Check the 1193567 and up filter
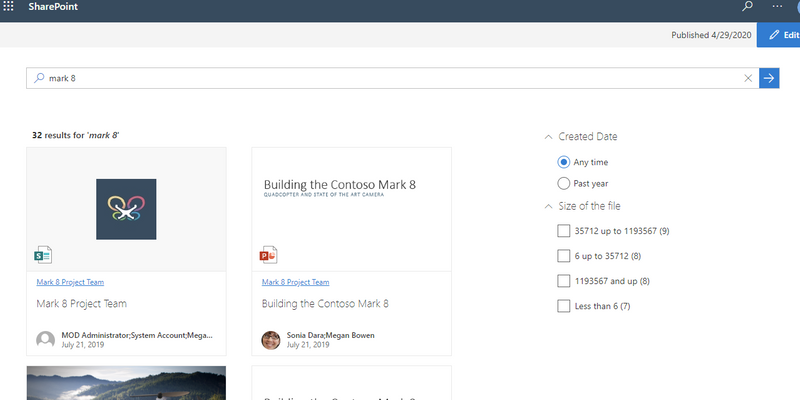The height and width of the screenshot is (400, 800). [564, 281]
